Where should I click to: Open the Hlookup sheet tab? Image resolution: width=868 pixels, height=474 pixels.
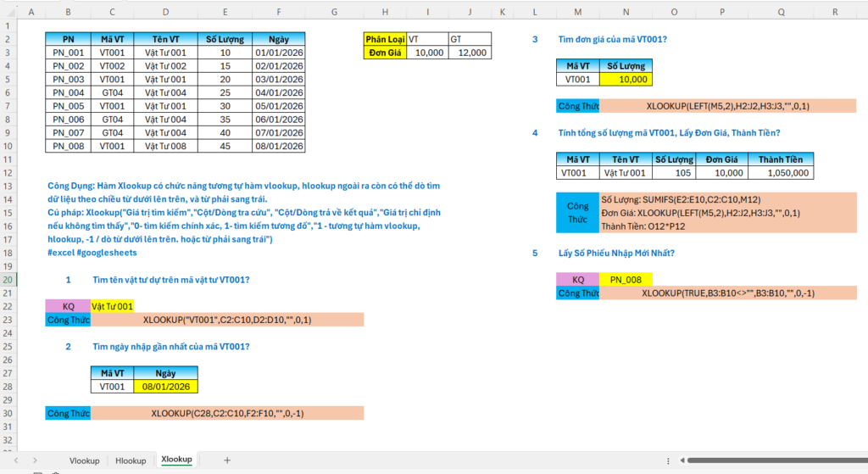130,460
